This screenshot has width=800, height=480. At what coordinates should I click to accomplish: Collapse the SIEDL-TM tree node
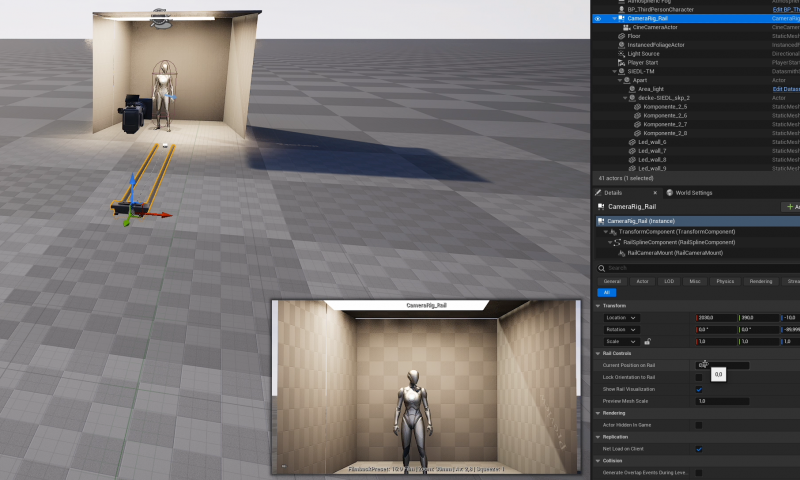(x=613, y=71)
